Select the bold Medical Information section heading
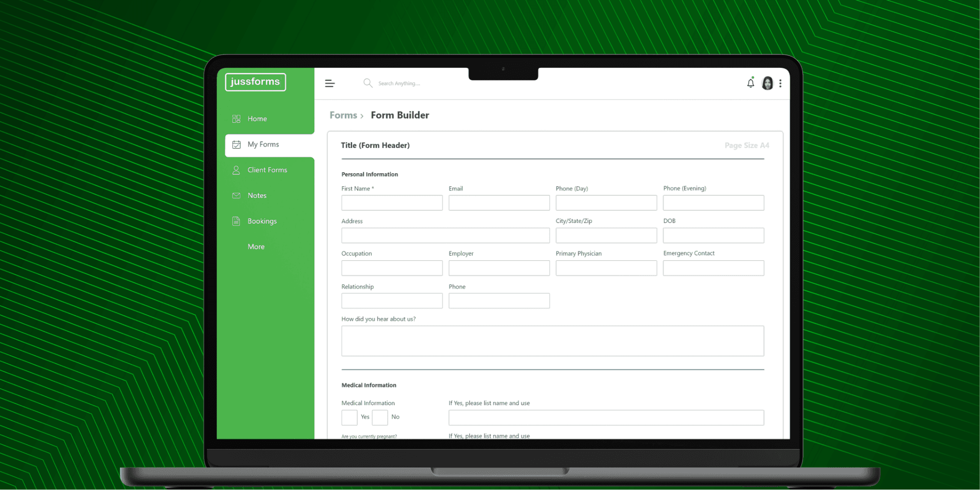Image resolution: width=980 pixels, height=490 pixels. point(369,385)
